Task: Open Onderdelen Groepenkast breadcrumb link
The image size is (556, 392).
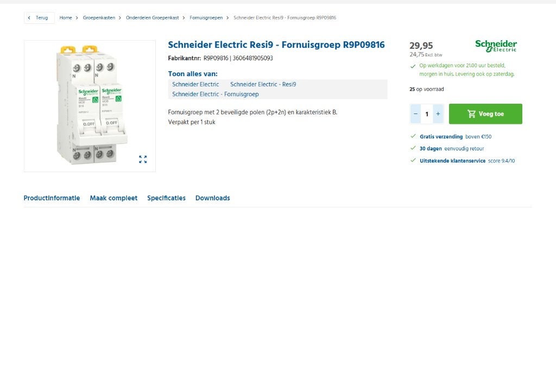Action: [153, 18]
